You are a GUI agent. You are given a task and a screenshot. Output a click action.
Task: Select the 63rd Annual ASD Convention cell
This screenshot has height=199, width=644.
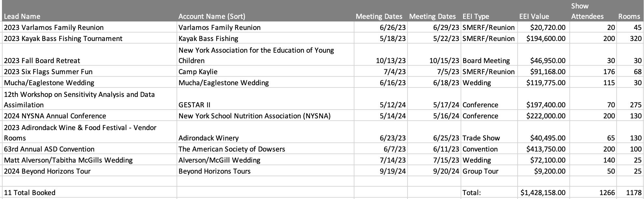pyautogui.click(x=89, y=149)
